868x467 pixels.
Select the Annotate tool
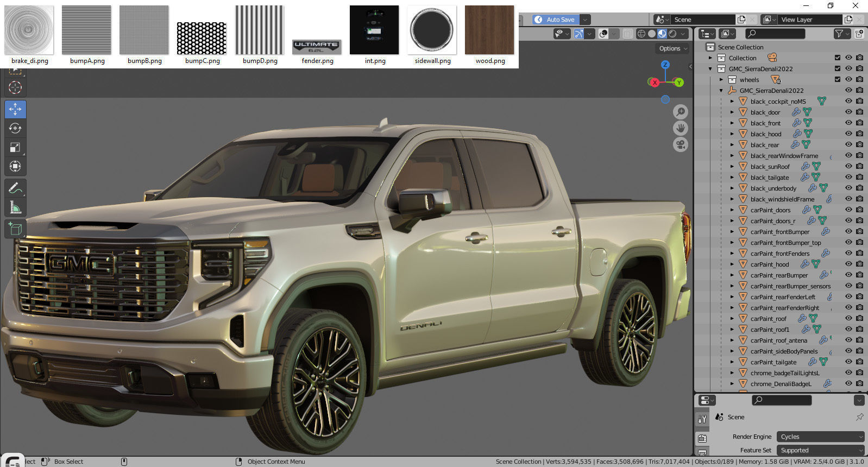[x=15, y=188]
